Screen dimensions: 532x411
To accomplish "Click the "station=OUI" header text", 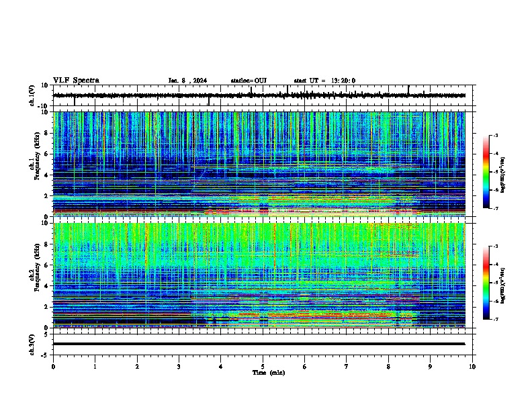I will [x=249, y=81].
